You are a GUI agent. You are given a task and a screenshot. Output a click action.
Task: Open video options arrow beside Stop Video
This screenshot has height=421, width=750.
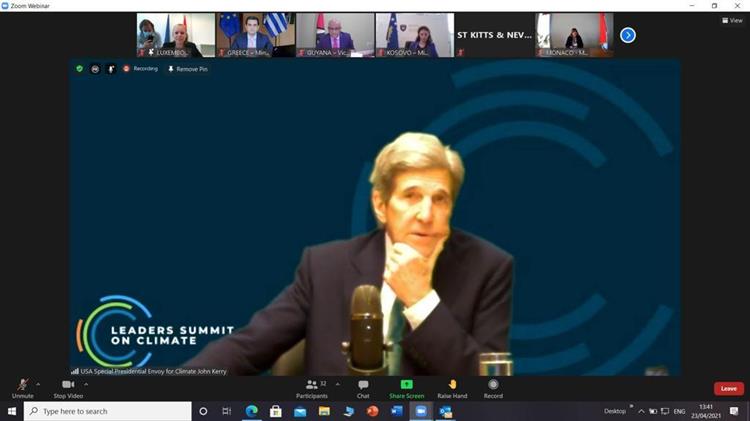coord(86,383)
